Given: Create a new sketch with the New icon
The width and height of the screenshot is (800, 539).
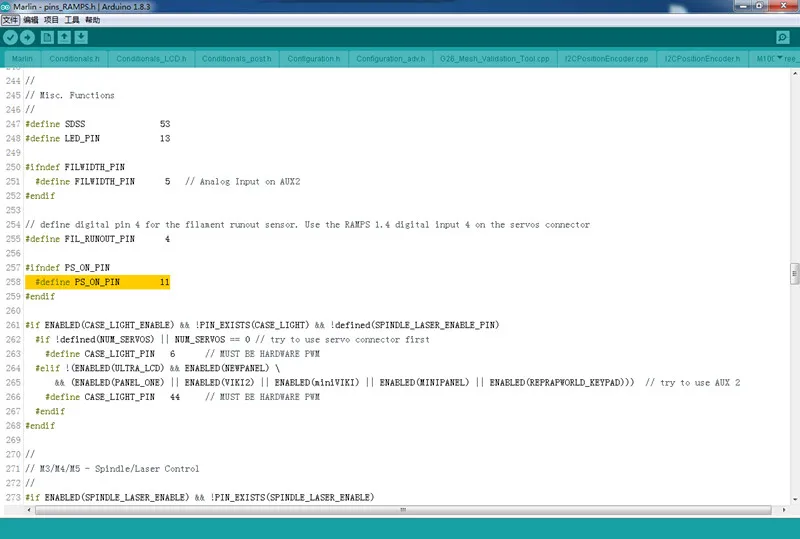Looking at the screenshot, I should (x=47, y=37).
